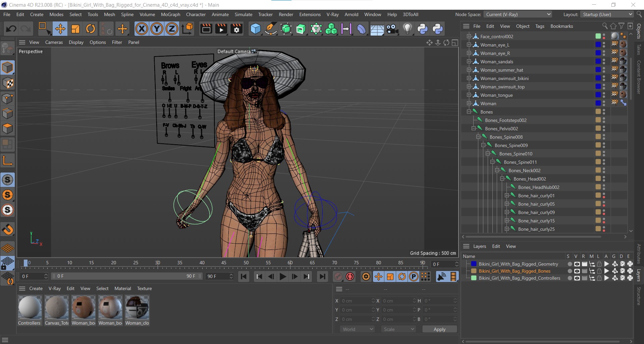Viewport: 644px width, 344px height.
Task: Open the Simulate menu
Action: (244, 14)
